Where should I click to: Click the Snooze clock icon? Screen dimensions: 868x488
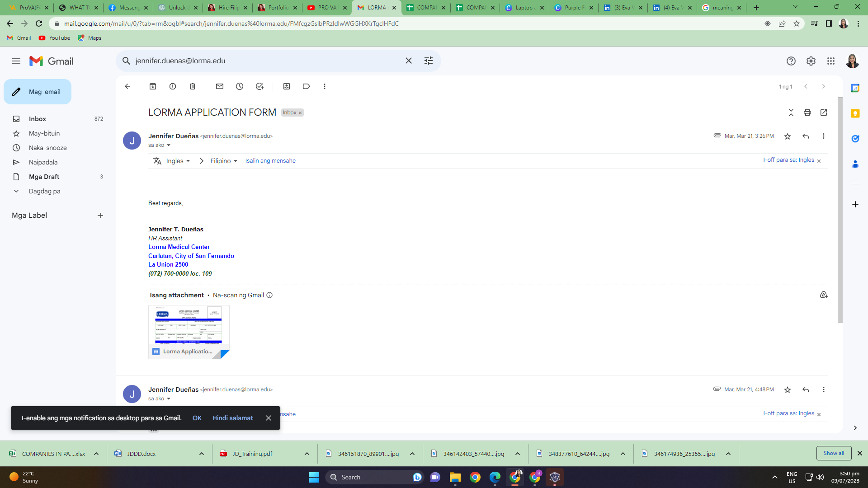(x=240, y=86)
